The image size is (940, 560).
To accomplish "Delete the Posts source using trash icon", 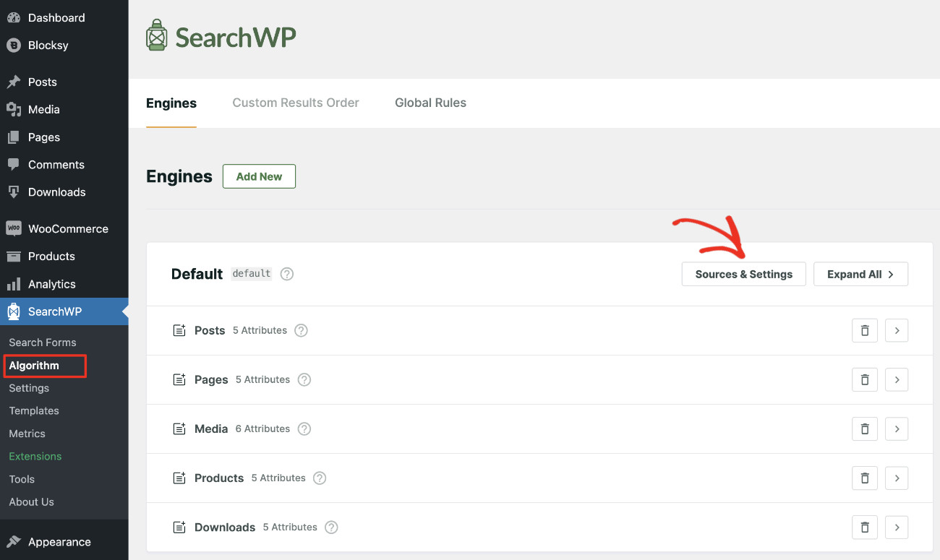I will pos(864,330).
